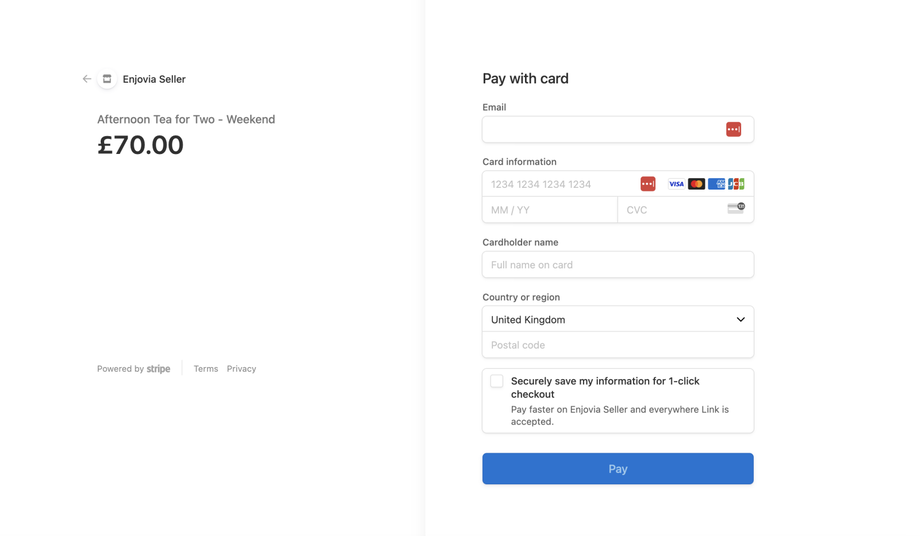Click the red autofill icon in card number field
The image size is (920, 536).
[x=648, y=184]
